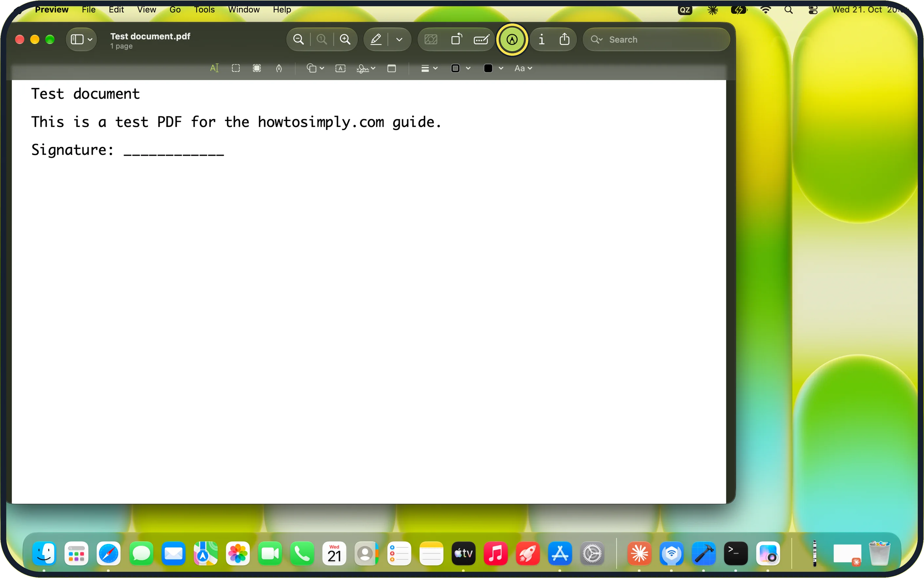Open the Form Filling toolbar
The image size is (924, 578).
(481, 39)
